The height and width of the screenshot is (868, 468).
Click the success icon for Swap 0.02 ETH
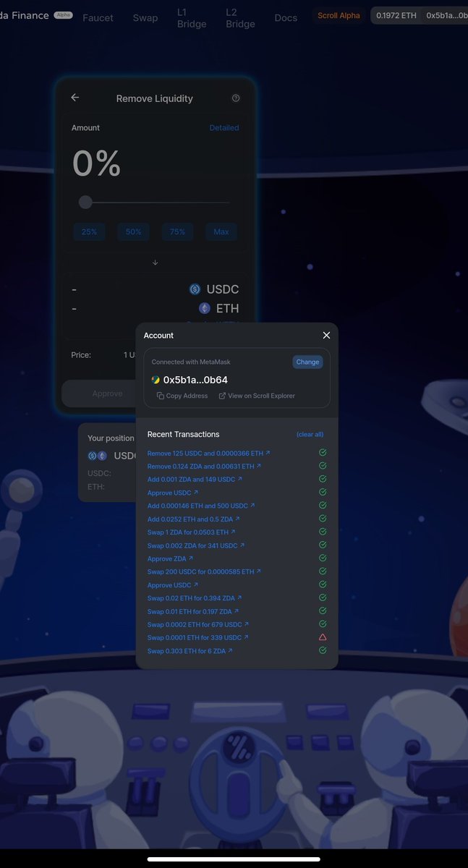(323, 597)
